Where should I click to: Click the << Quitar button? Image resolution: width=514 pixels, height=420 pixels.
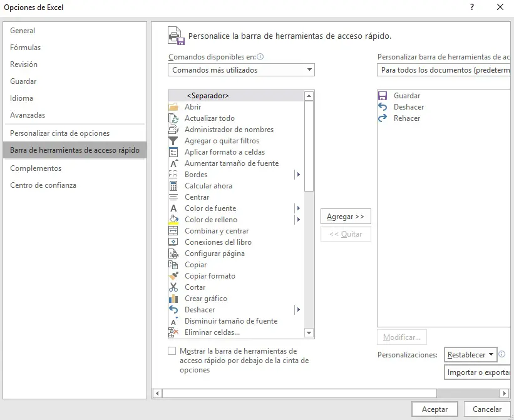tap(346, 234)
